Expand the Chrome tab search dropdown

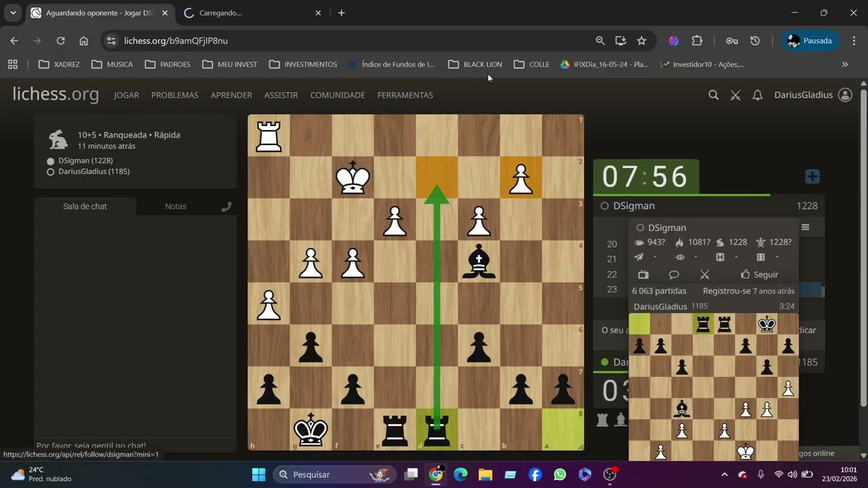coord(12,12)
